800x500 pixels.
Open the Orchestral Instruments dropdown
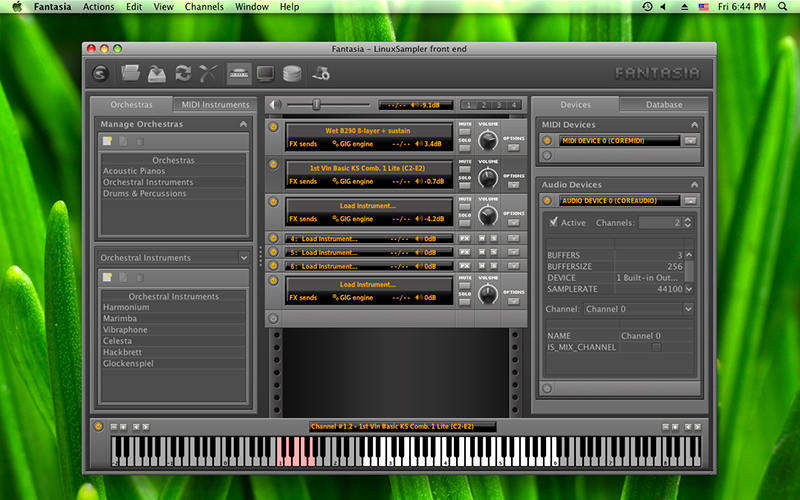[243, 258]
